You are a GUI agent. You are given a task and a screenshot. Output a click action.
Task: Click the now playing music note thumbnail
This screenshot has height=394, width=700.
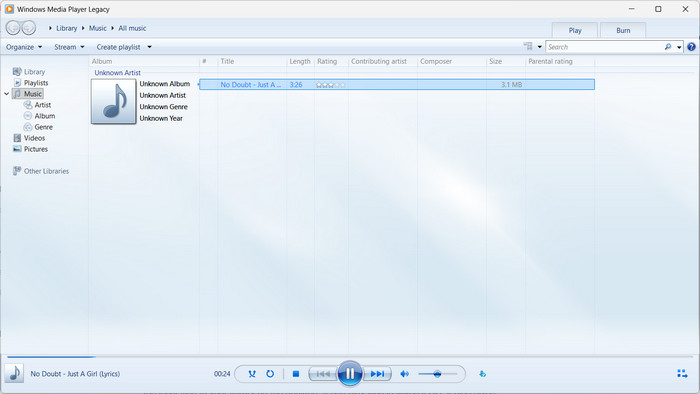14,373
